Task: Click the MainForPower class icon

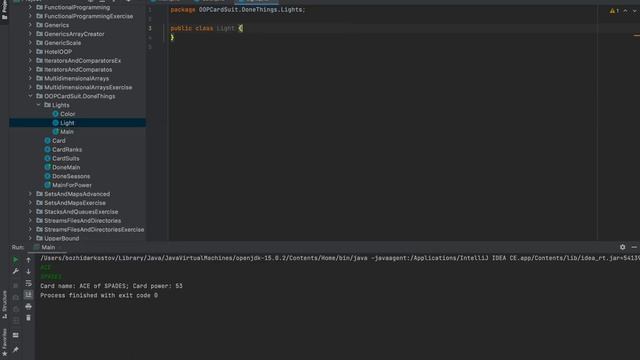Action: click(x=47, y=185)
